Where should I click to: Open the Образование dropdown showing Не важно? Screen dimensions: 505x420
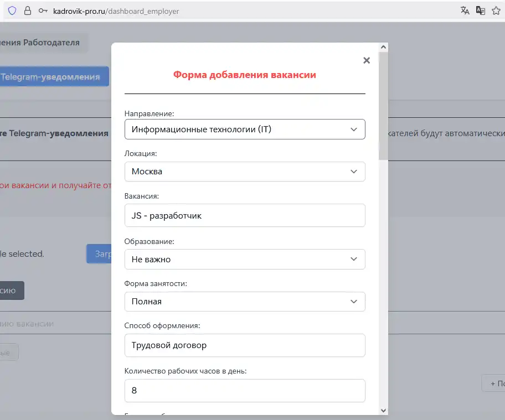[x=244, y=259]
